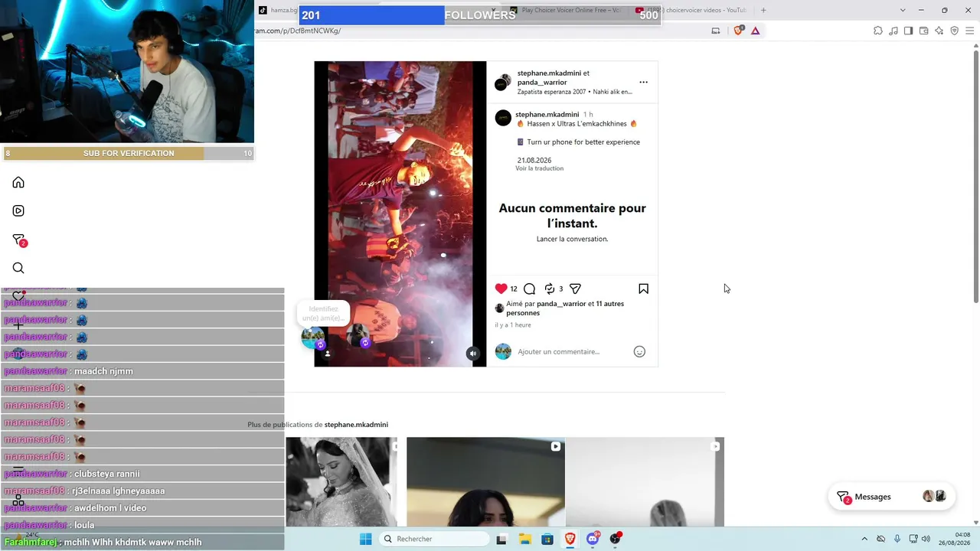The height and width of the screenshot is (551, 980).
Task: Open the floating Messages button
Action: point(891,497)
